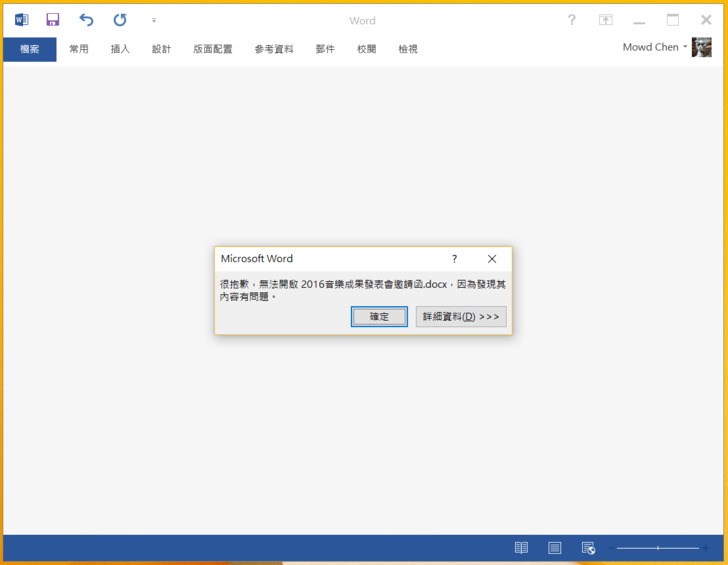Click the Save icon in quick access toolbar

pyautogui.click(x=53, y=20)
